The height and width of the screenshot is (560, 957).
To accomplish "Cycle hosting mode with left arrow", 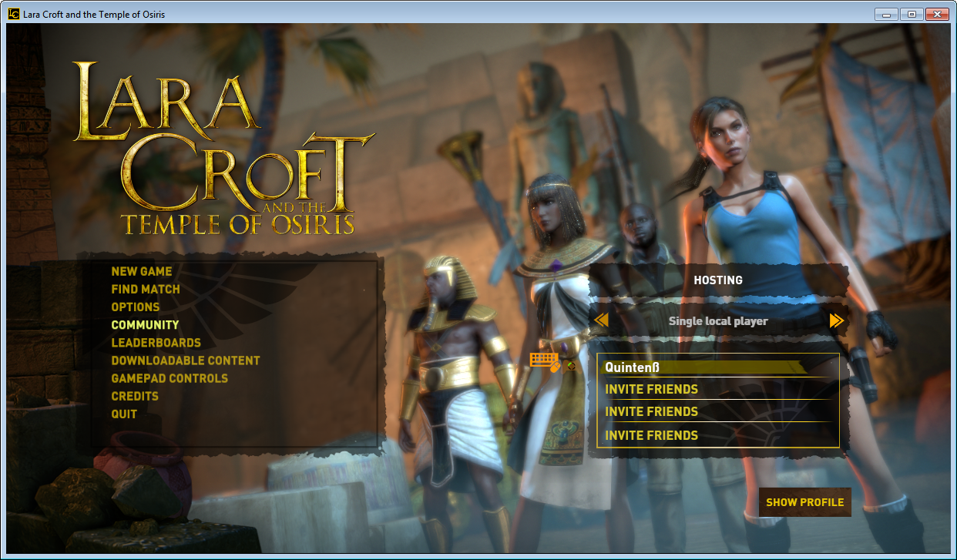I will (602, 320).
